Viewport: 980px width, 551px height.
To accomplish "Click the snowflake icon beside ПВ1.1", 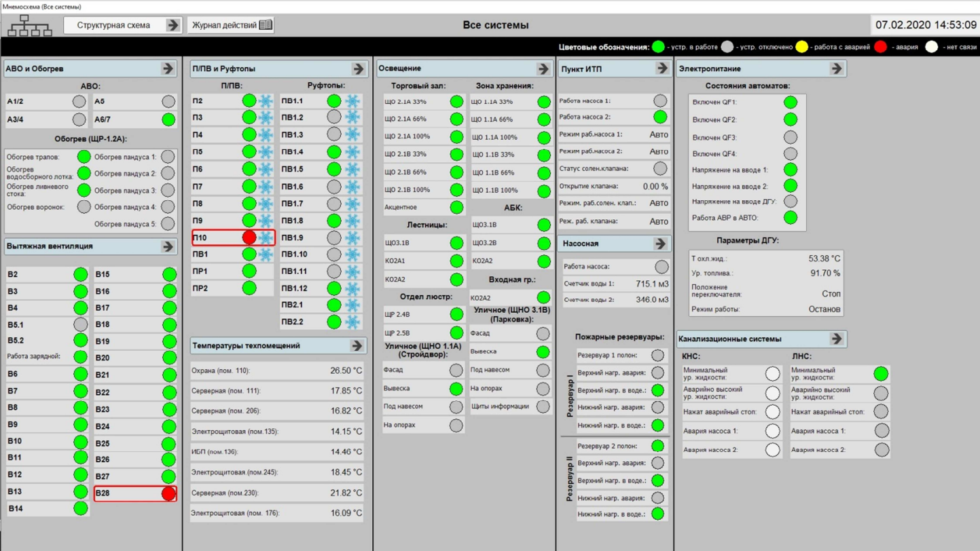I will [x=352, y=101].
